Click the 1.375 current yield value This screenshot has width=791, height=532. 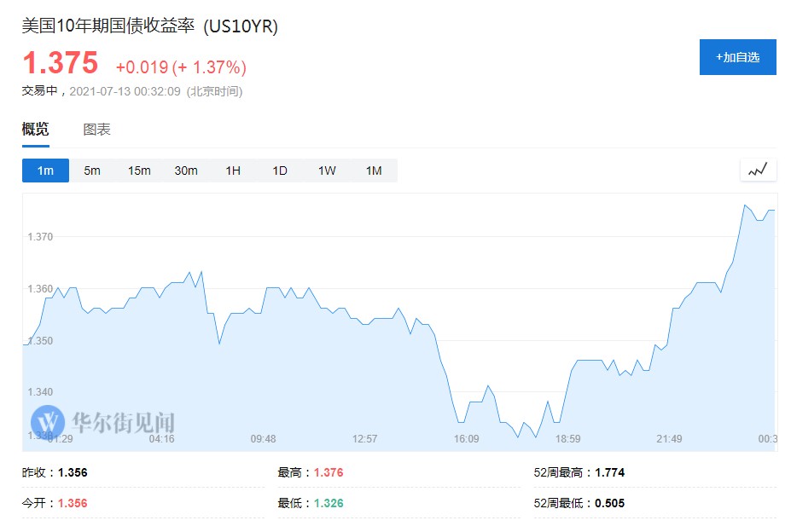tap(60, 63)
